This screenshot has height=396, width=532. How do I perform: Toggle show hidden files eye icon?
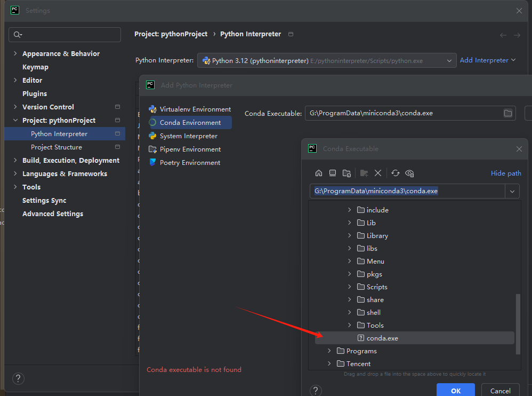click(x=409, y=173)
